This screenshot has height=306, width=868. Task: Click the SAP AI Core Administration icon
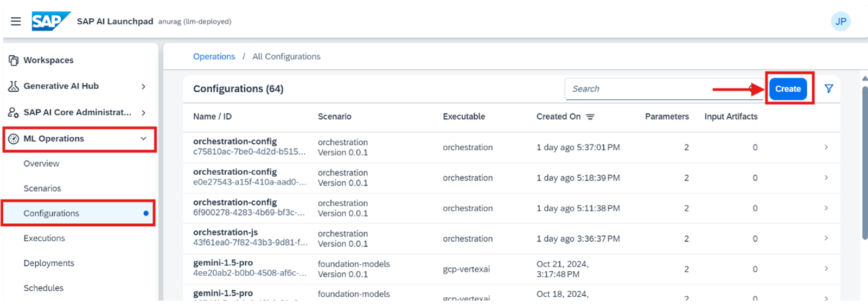pos(14,112)
